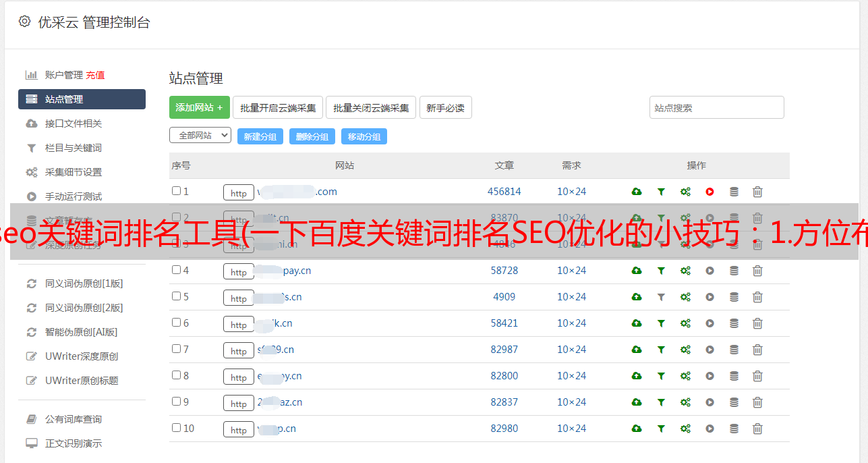Open 接口文件相关 menu item
This screenshot has height=463, width=868.
(74, 124)
